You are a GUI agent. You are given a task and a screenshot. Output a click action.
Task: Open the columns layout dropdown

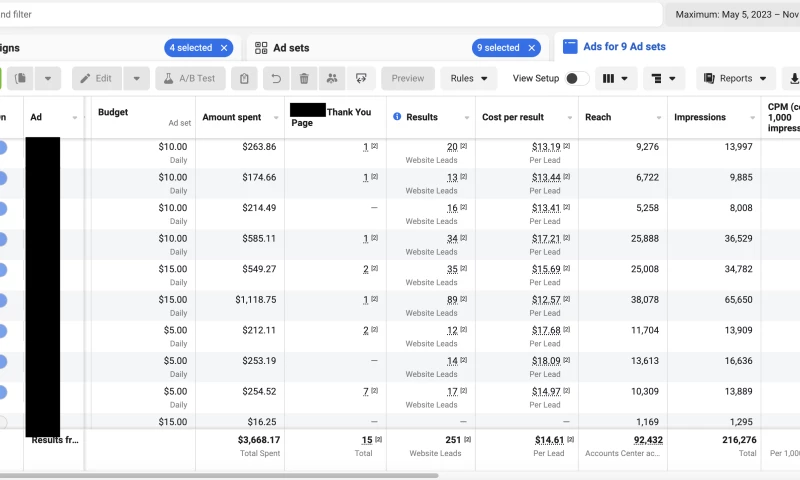(x=615, y=78)
